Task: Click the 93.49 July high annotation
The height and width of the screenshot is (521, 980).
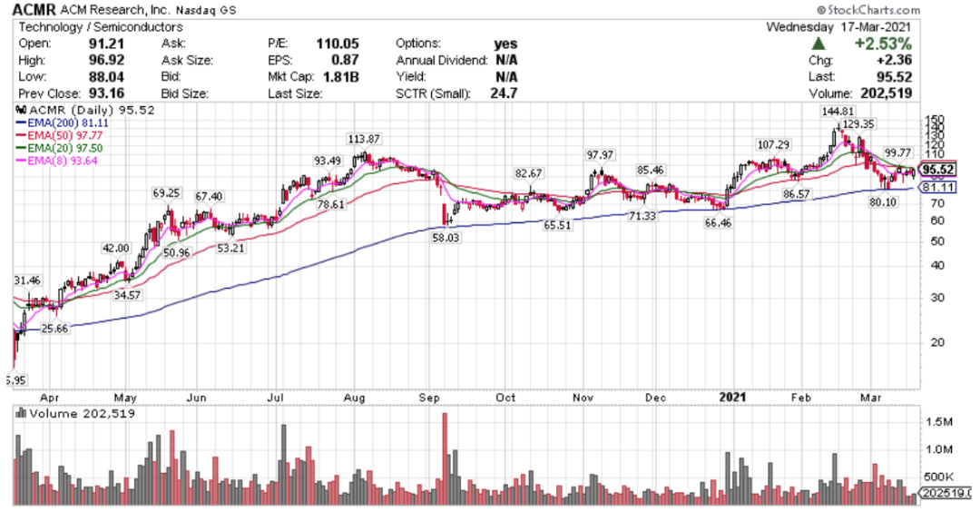Action: 328,161
